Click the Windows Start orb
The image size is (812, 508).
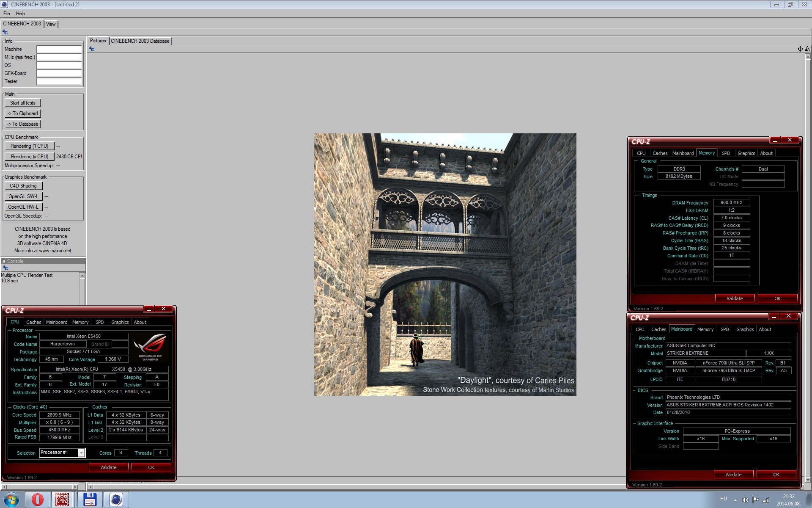tap(11, 500)
